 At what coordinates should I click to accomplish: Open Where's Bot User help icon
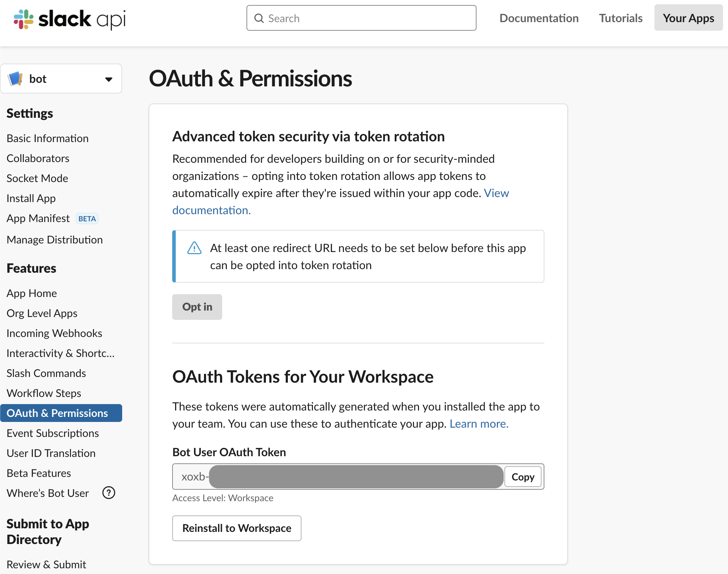[109, 493]
